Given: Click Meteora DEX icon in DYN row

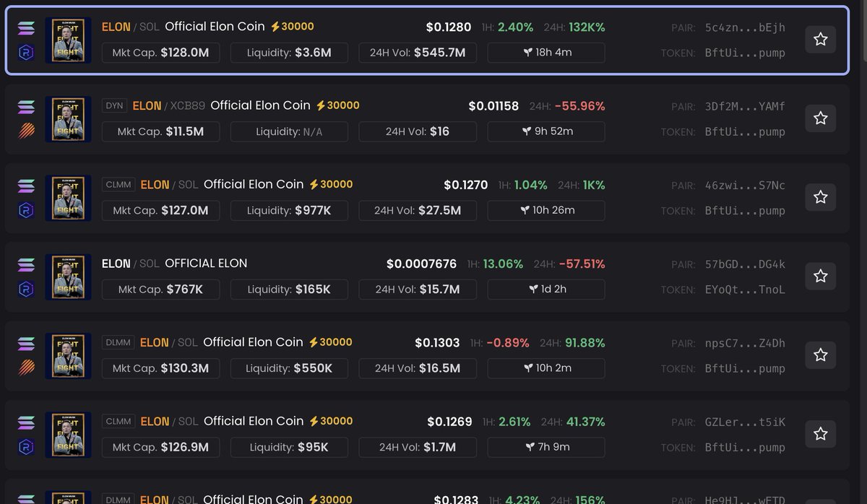Looking at the screenshot, I should 26,131.
